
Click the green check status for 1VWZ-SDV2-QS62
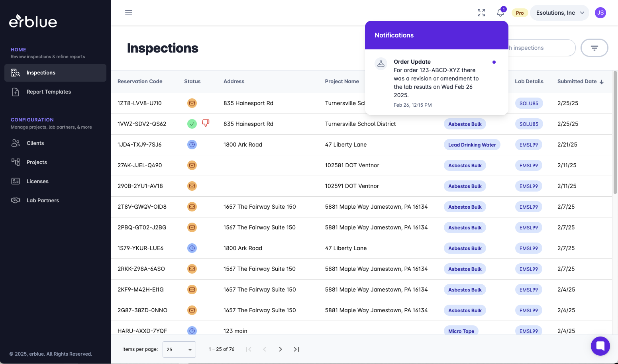click(x=192, y=124)
